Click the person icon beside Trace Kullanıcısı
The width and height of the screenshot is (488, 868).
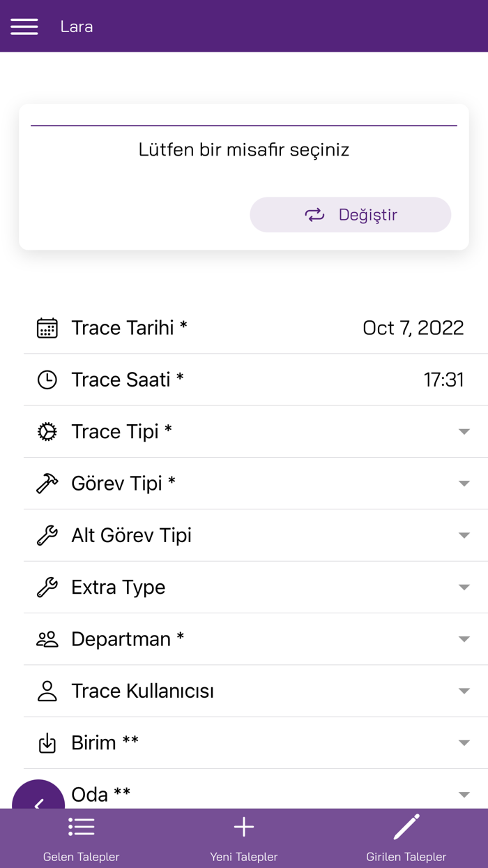click(x=47, y=691)
